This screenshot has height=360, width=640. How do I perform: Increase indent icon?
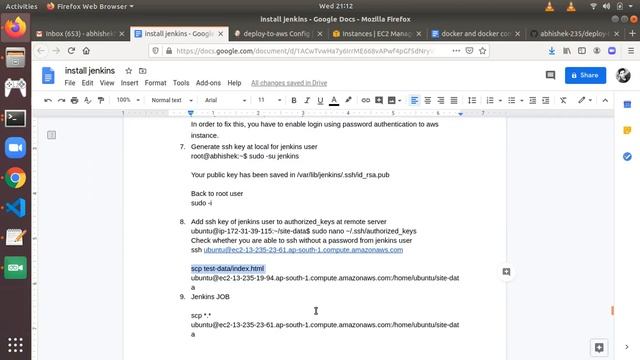coord(546,100)
